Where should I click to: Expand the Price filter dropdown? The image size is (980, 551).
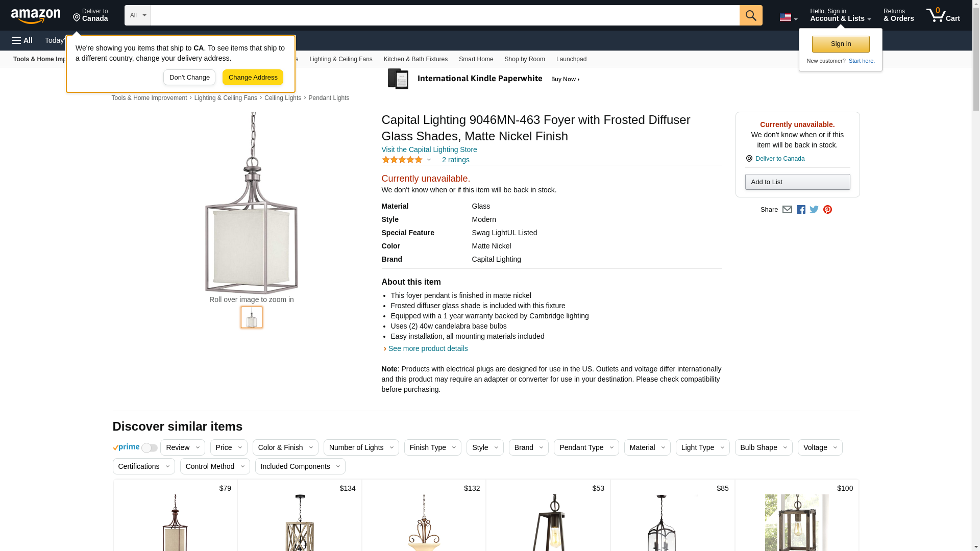(229, 447)
